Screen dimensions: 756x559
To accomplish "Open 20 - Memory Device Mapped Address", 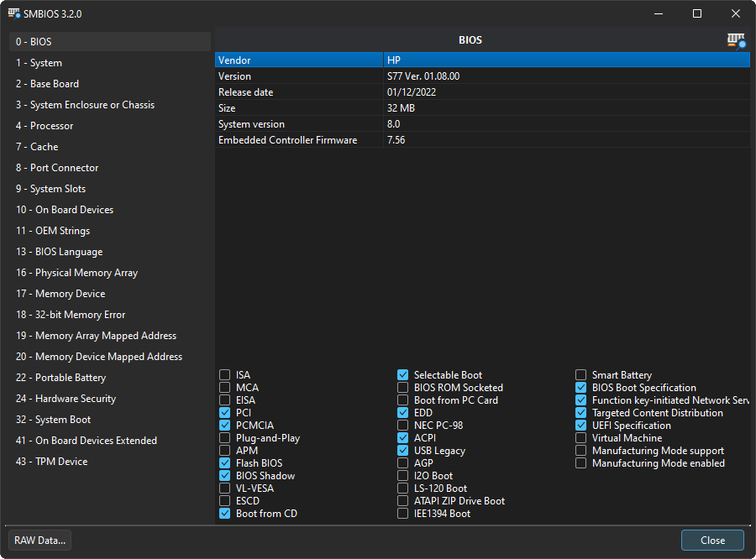I will 110,357.
